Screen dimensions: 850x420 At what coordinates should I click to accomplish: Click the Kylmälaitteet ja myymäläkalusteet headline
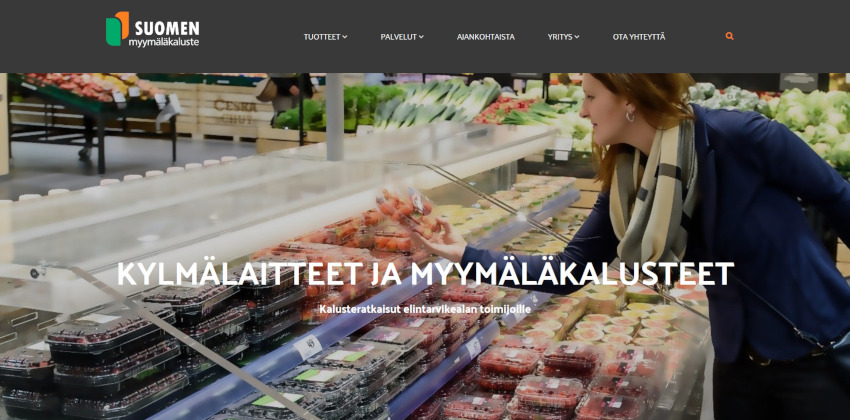426,274
